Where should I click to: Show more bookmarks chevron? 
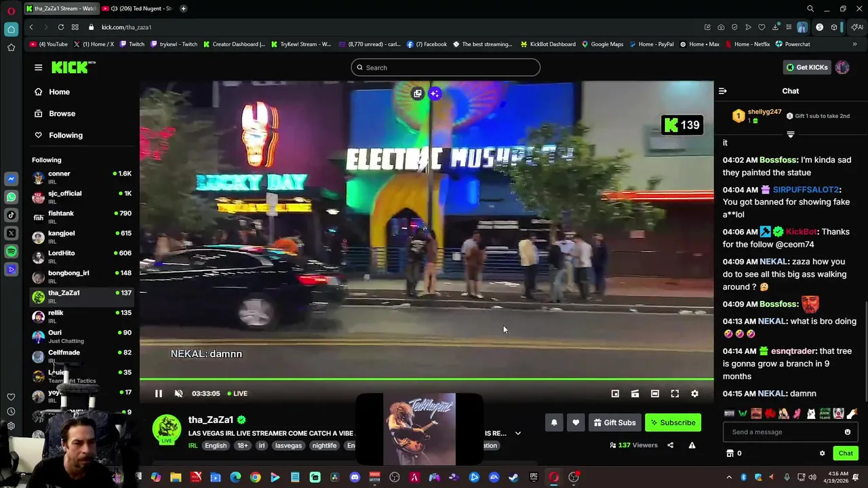(x=854, y=44)
